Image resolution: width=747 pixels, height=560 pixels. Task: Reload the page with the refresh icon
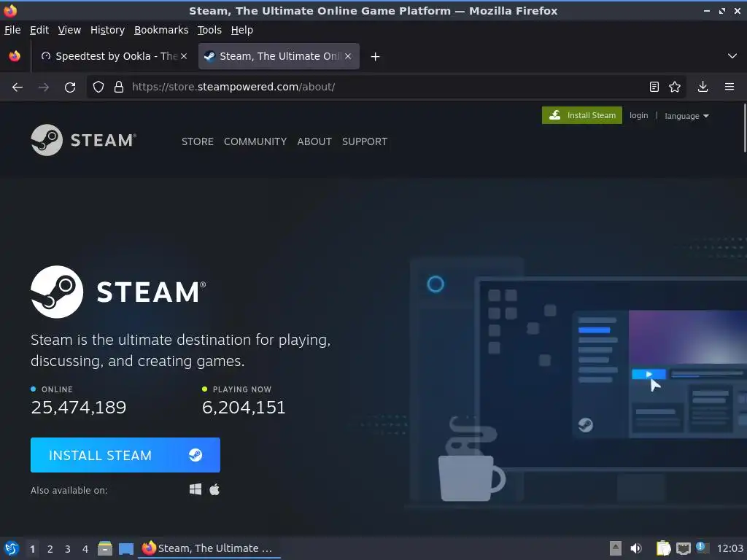click(70, 87)
